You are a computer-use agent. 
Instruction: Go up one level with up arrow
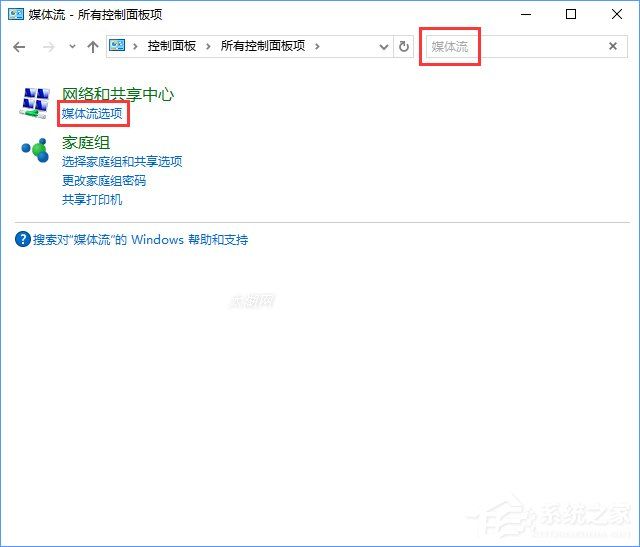(x=93, y=47)
